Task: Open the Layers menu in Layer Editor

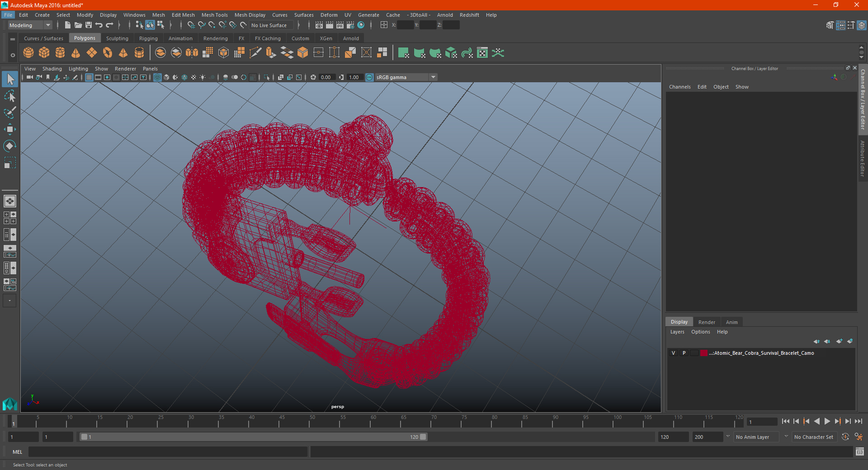Action: (x=677, y=332)
